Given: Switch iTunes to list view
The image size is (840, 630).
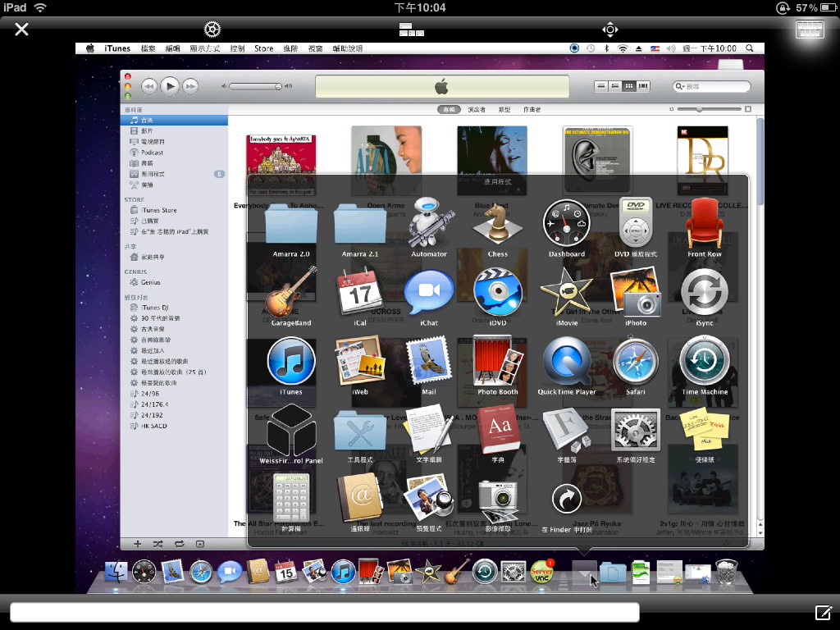Looking at the screenshot, I should point(601,86).
